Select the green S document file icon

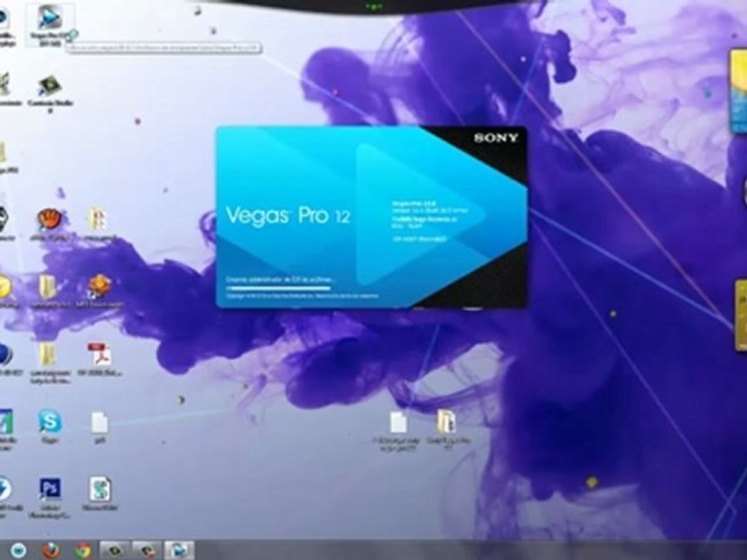[100, 494]
